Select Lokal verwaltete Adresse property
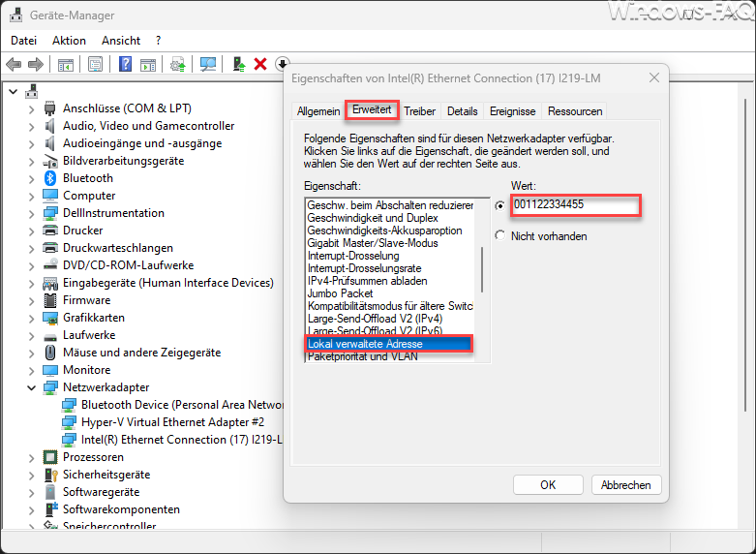Image resolution: width=756 pixels, height=554 pixels. tap(388, 344)
